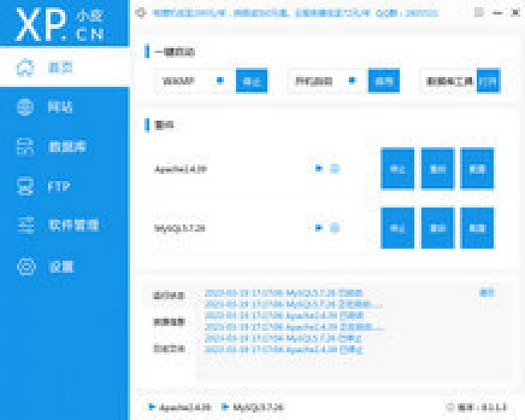Toggle the WNMP one-click start indicator

[x=220, y=81]
